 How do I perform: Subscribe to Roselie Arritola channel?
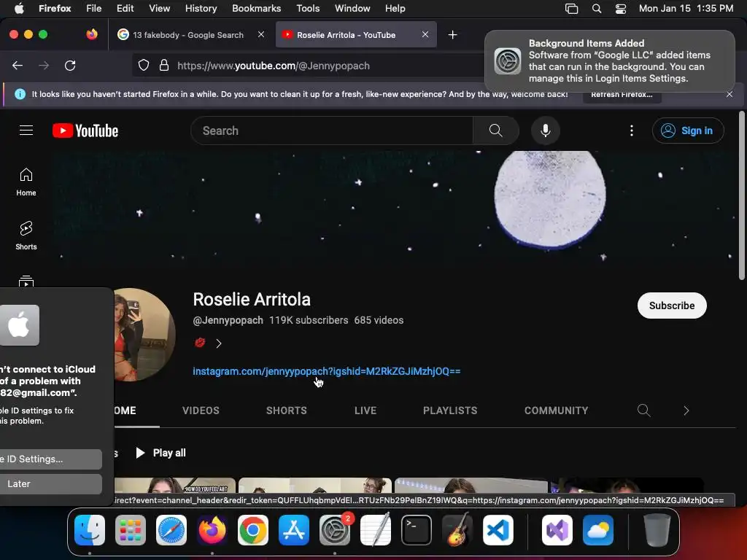(672, 306)
